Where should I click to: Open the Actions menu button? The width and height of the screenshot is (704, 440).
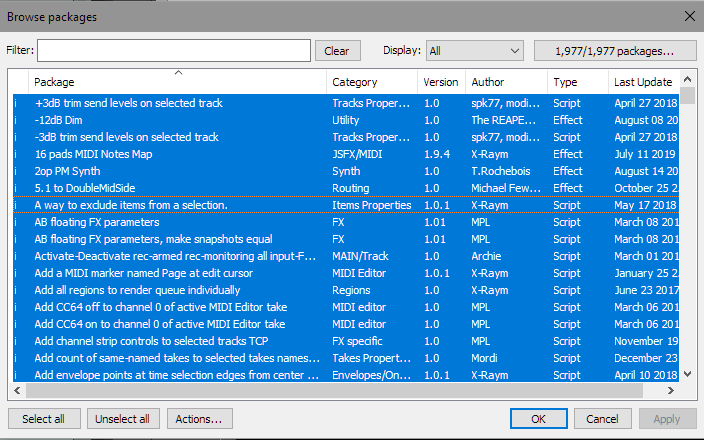201,419
